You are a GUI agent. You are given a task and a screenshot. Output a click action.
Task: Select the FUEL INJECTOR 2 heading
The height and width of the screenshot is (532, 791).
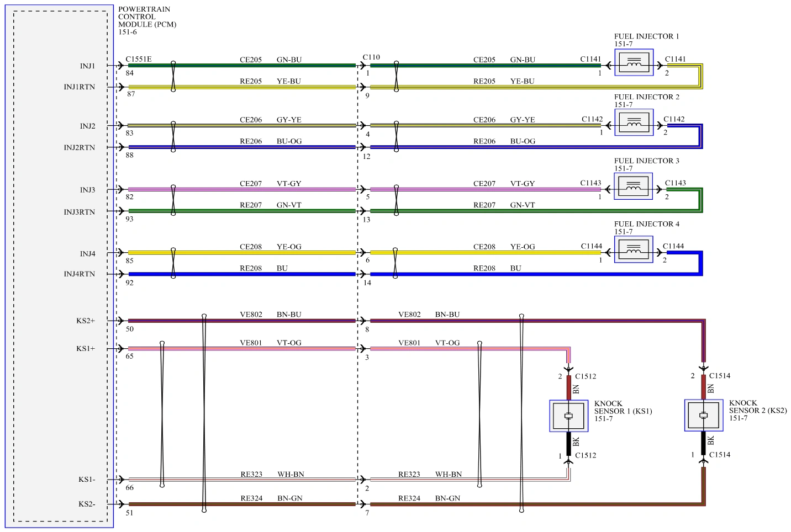coord(647,97)
